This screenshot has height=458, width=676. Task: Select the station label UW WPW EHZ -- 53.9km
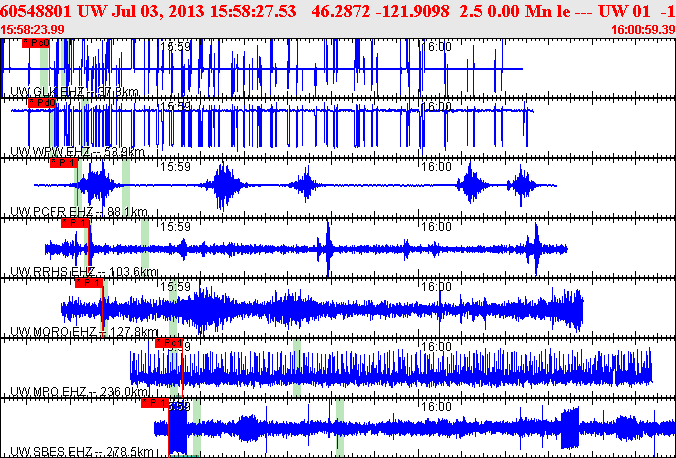pos(77,152)
